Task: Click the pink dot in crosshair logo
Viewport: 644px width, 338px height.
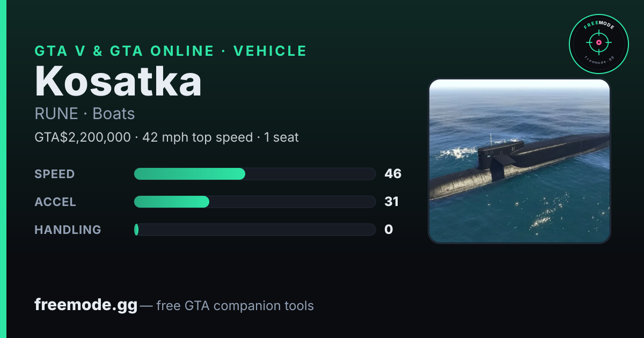Action: [598, 42]
